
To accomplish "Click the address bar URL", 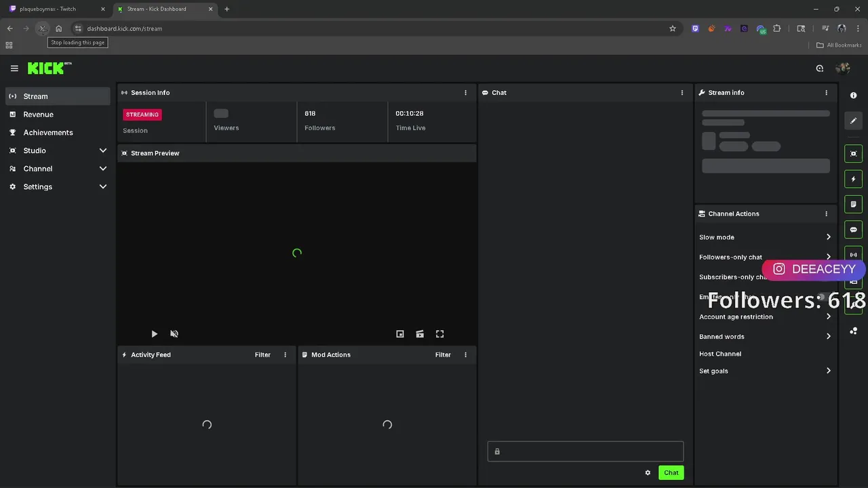I will pyautogui.click(x=125, y=28).
